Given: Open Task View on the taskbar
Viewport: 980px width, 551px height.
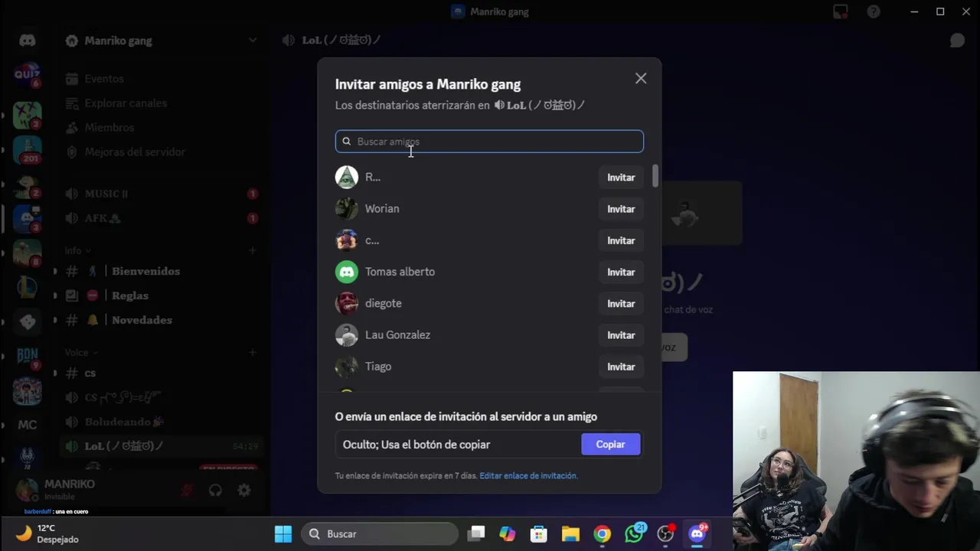Looking at the screenshot, I should pyautogui.click(x=476, y=533).
